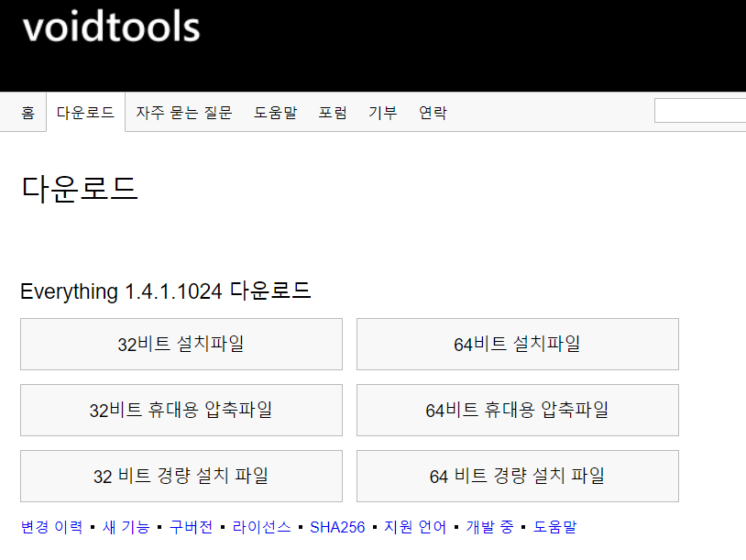Open the 자주 묻는 질문 tab

[x=183, y=113]
